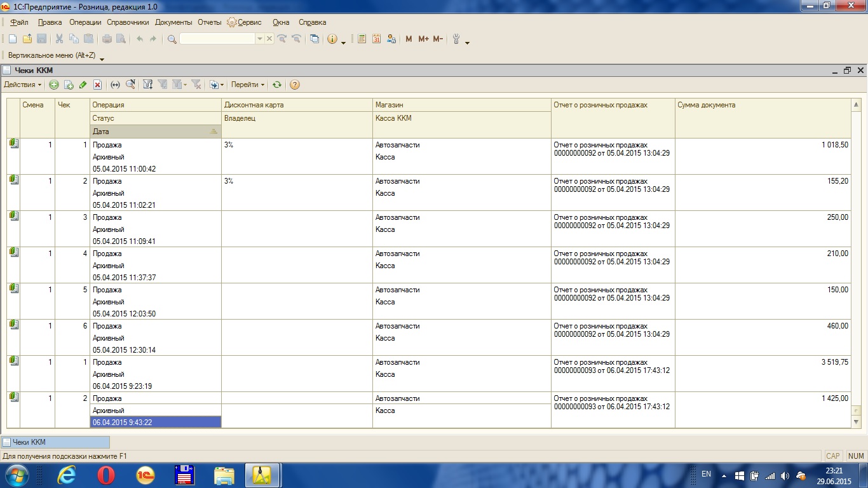Viewport: 868px width, 488px height.
Task: Sort by the Дата column header
Action: (156, 132)
